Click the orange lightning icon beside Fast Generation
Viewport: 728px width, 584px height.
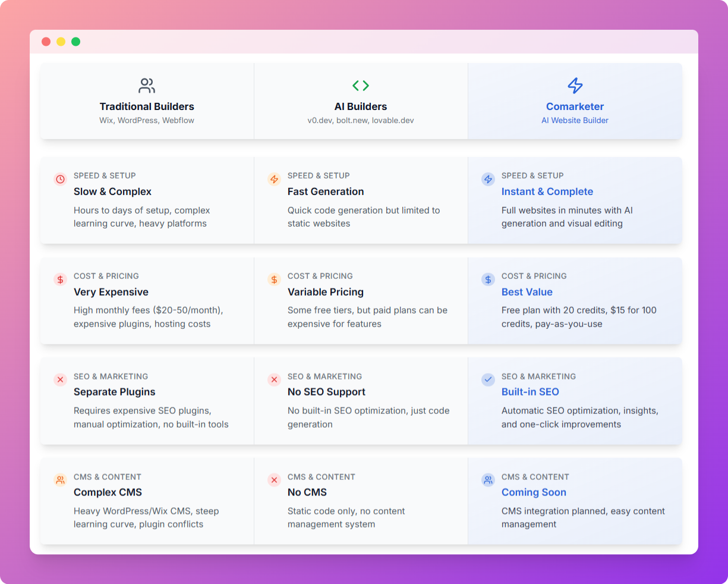pyautogui.click(x=274, y=179)
